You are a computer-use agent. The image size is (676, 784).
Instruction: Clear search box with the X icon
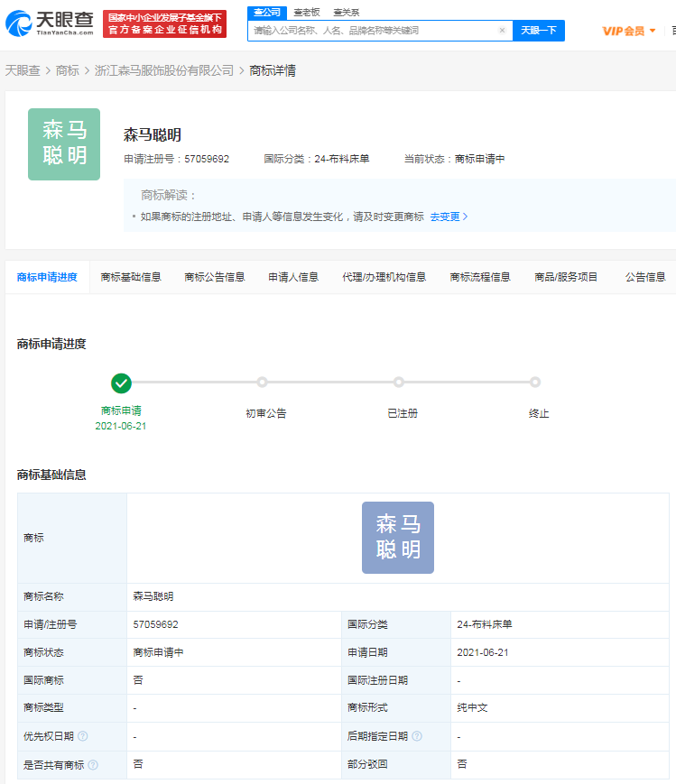coord(502,31)
